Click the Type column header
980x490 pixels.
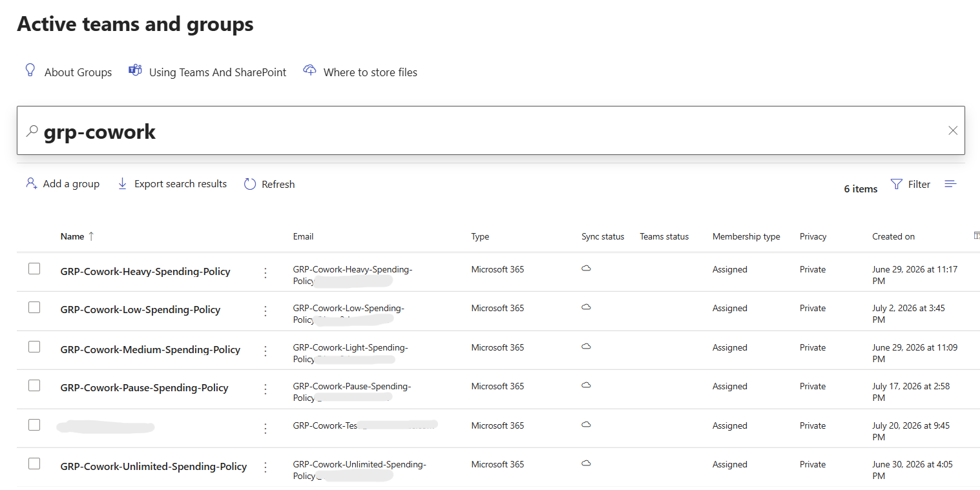pyautogui.click(x=480, y=236)
